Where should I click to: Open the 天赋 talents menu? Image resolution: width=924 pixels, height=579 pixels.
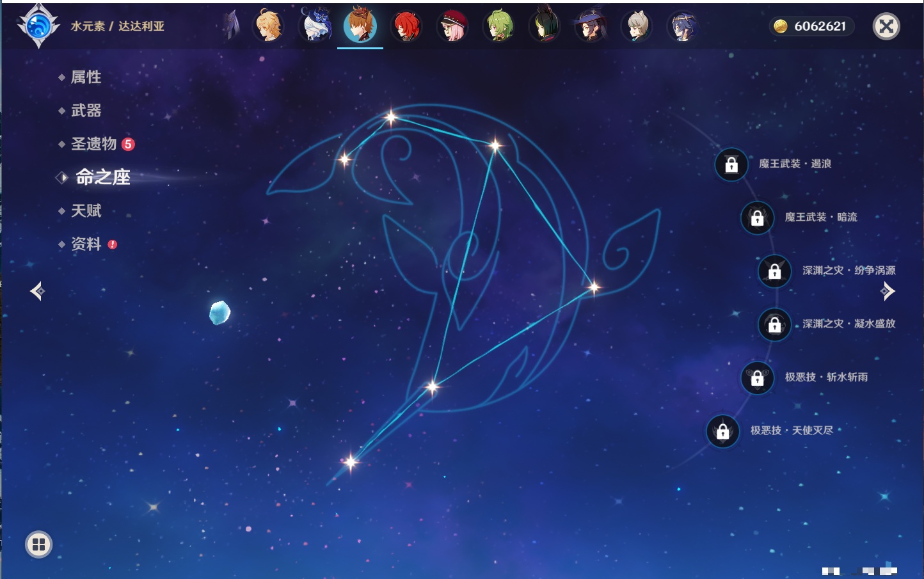coord(86,210)
